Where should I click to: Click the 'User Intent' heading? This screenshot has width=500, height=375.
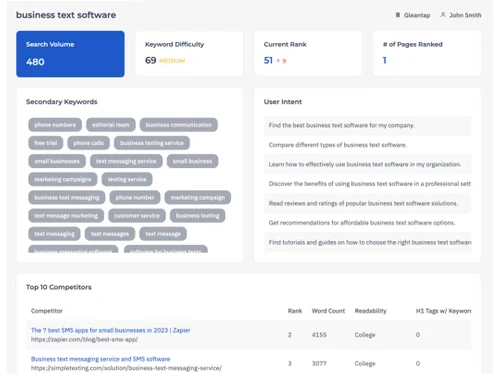click(x=283, y=102)
